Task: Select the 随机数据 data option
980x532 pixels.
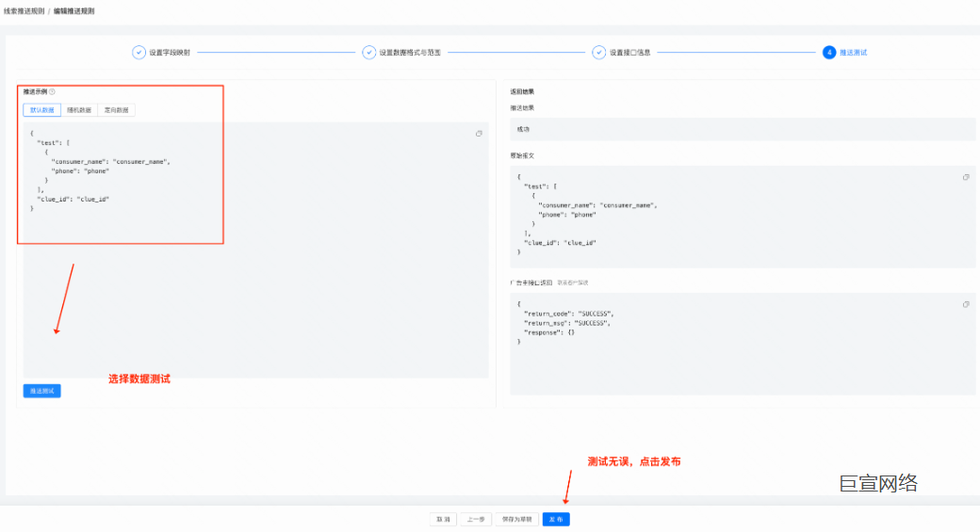Action: pos(79,110)
